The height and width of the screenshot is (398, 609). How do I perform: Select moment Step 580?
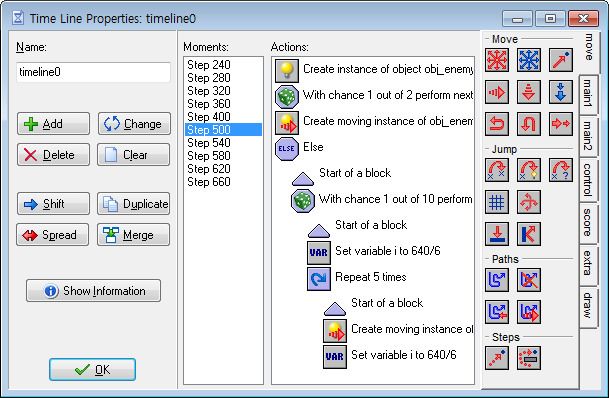(223, 156)
